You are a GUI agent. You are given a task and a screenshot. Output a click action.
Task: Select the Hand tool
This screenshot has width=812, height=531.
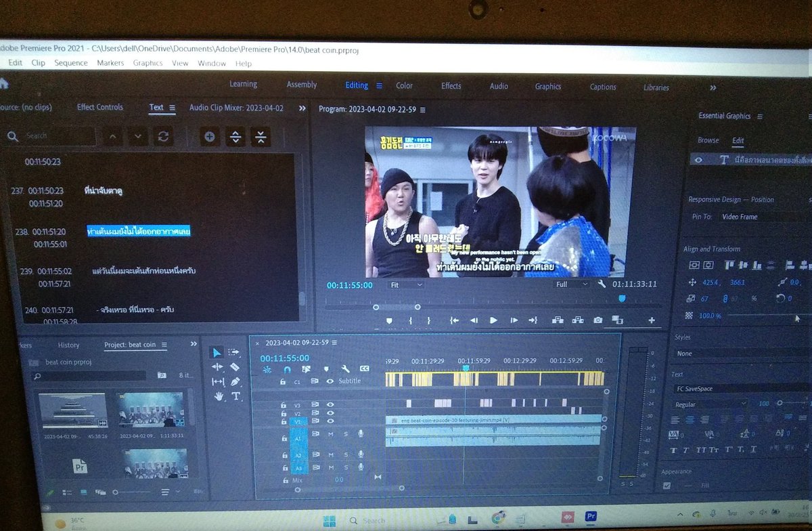[x=219, y=397]
